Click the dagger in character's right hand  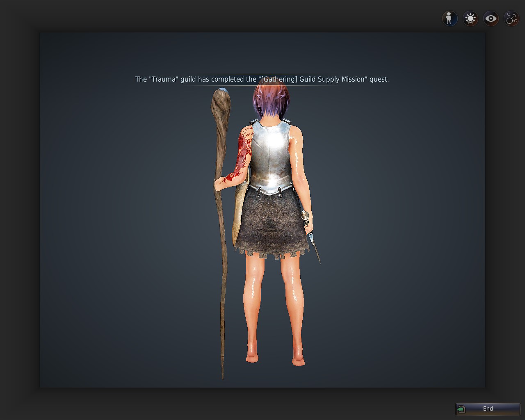(313, 238)
